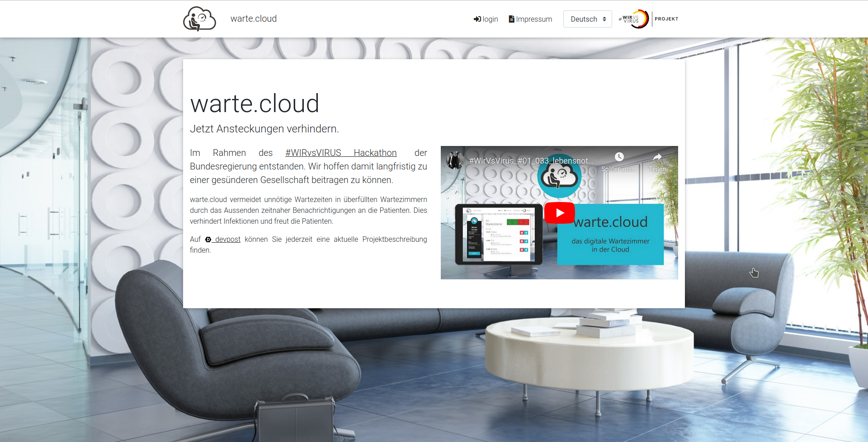Viewport: 868px width, 442px height.
Task: Play the YouTube video
Action: coord(560,213)
